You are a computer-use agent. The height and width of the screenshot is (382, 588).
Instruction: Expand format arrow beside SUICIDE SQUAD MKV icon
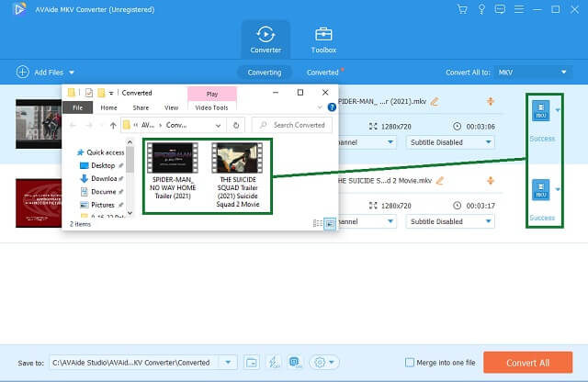pyautogui.click(x=558, y=190)
